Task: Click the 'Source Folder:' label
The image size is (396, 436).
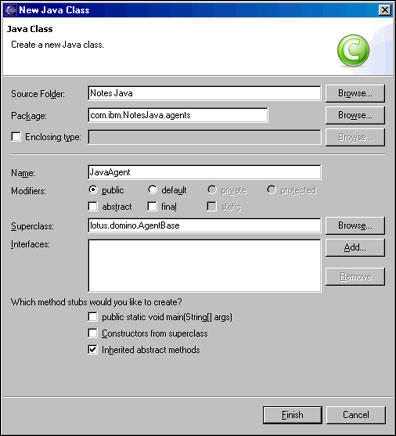Action: [38, 94]
